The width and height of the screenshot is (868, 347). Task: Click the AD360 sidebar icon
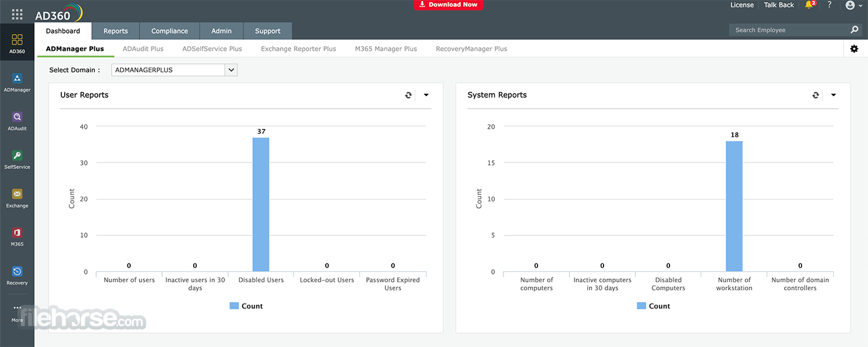(x=17, y=44)
